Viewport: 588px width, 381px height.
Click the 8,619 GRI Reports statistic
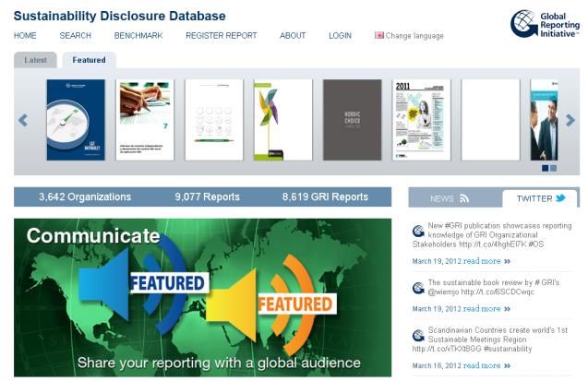click(x=325, y=197)
